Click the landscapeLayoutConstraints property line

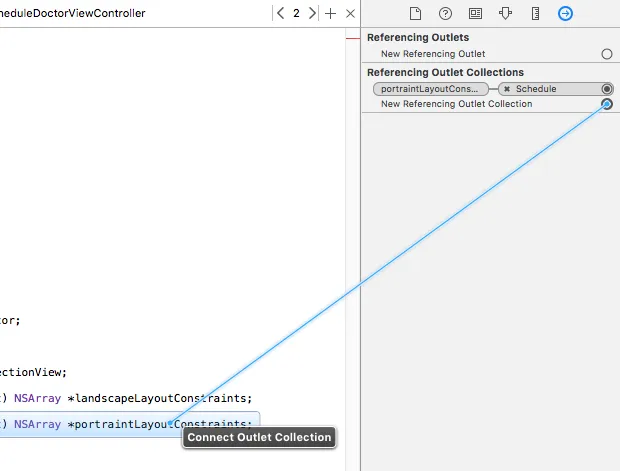[126, 398]
